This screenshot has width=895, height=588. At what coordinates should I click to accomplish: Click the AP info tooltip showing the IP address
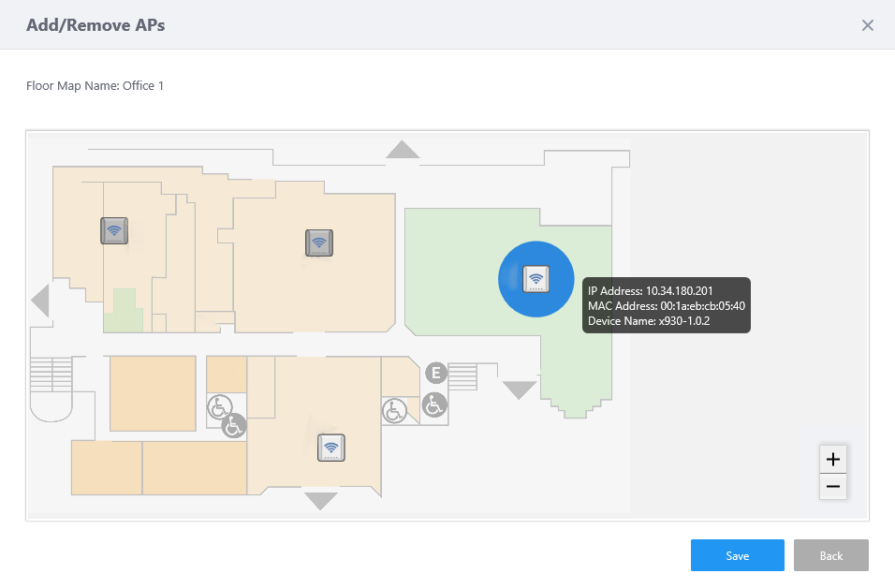(666, 305)
